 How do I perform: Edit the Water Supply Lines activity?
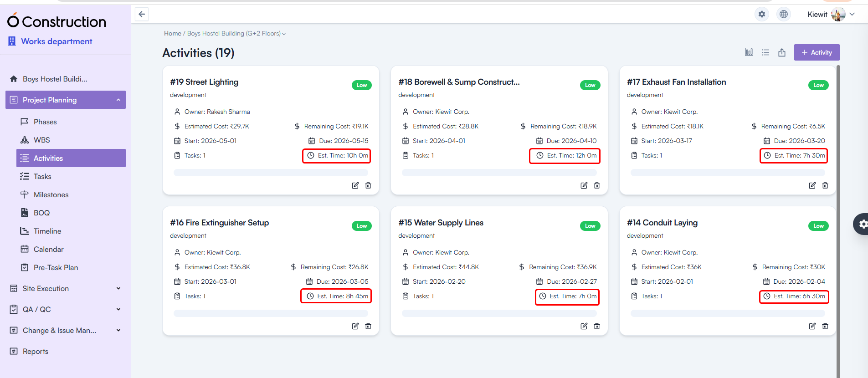pyautogui.click(x=584, y=326)
